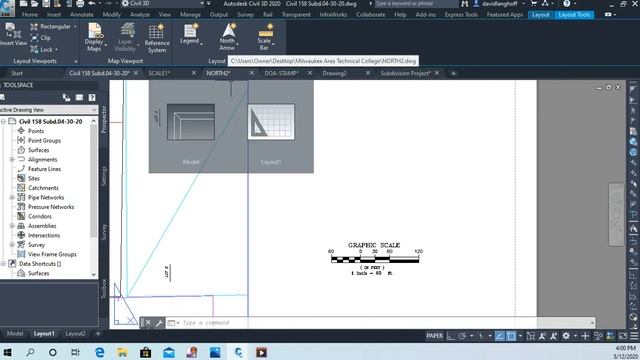Toggle Clean Screen status bar button

623,336
